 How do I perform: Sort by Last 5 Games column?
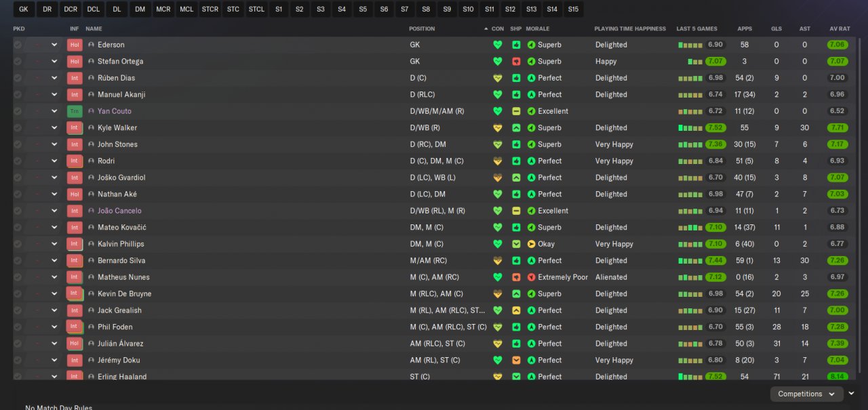click(696, 29)
